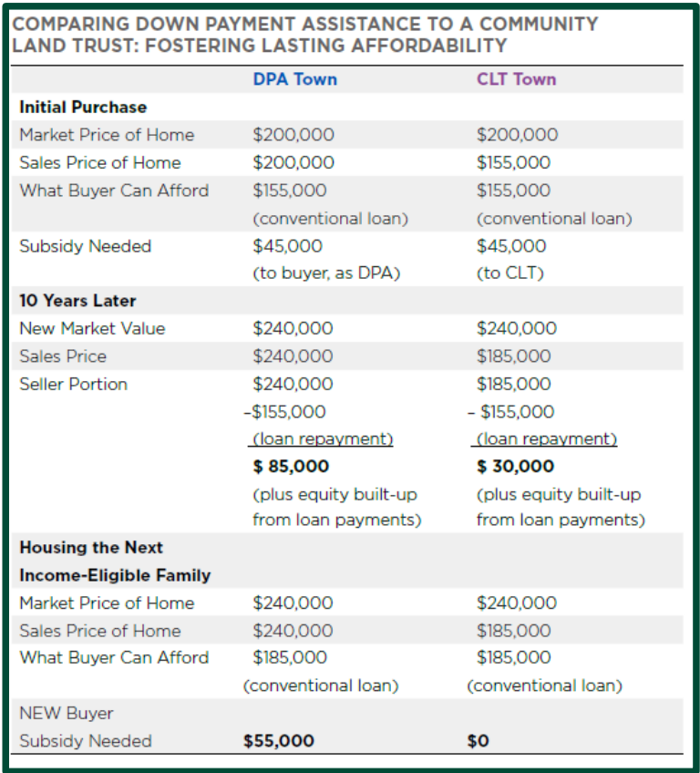
Task: Click the "(to CLT)" note
Action: click(x=510, y=273)
